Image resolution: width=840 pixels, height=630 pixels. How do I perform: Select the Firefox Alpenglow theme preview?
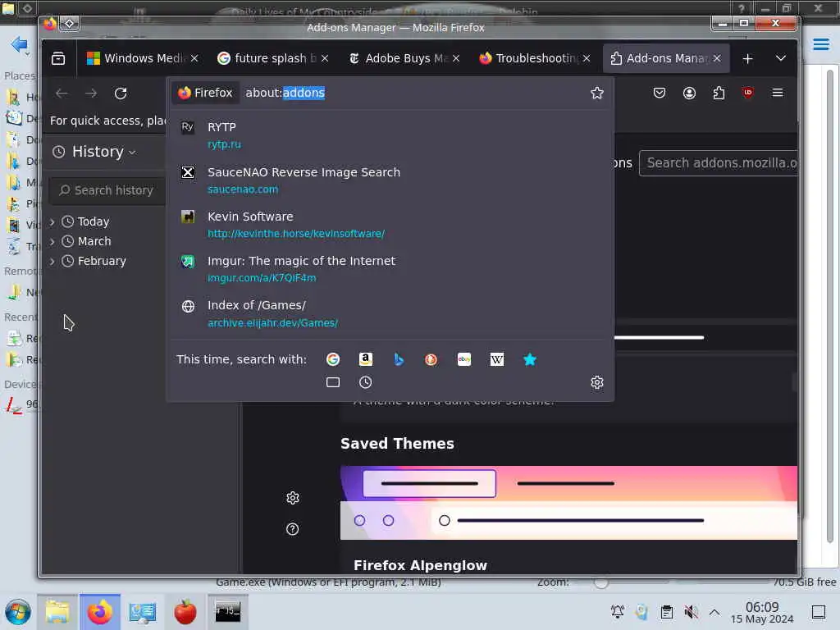tap(568, 503)
